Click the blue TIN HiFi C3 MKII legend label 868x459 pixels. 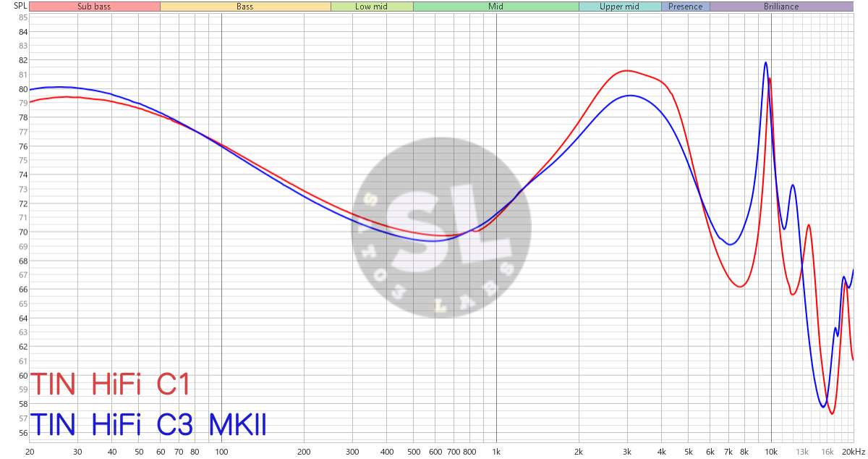[148, 425]
